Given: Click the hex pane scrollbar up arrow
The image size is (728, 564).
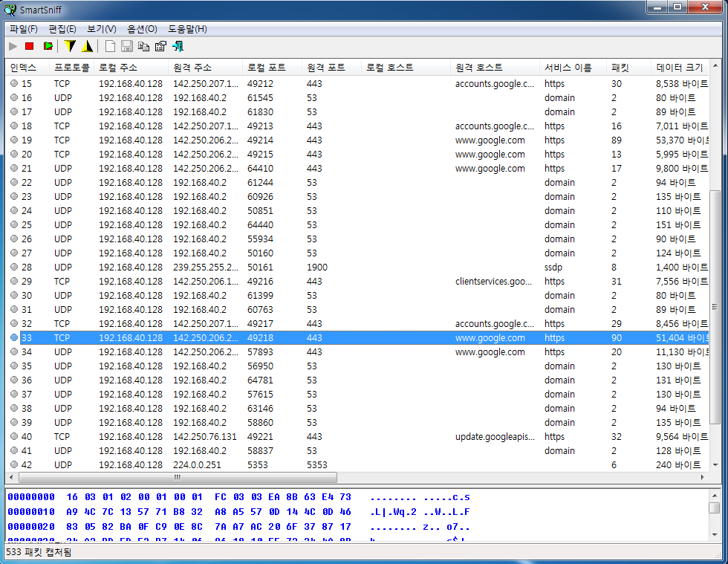Looking at the screenshot, I should tap(715, 495).
